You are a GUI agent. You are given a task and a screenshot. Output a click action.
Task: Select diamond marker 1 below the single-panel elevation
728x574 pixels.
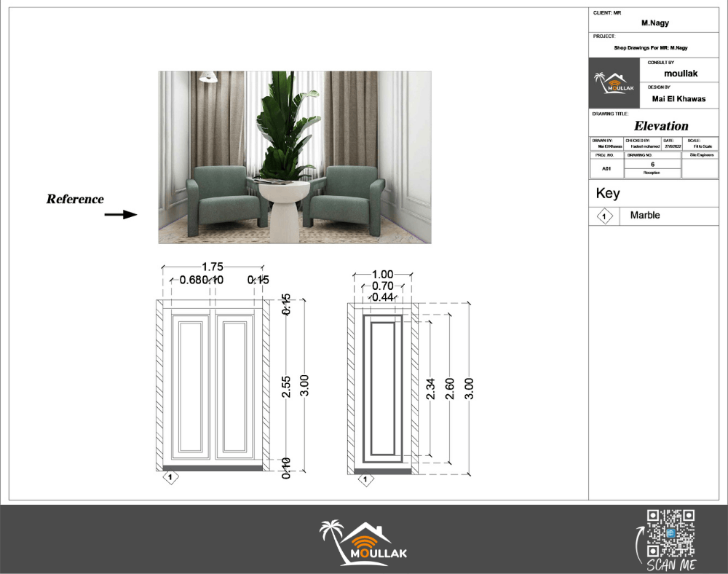[x=366, y=480]
